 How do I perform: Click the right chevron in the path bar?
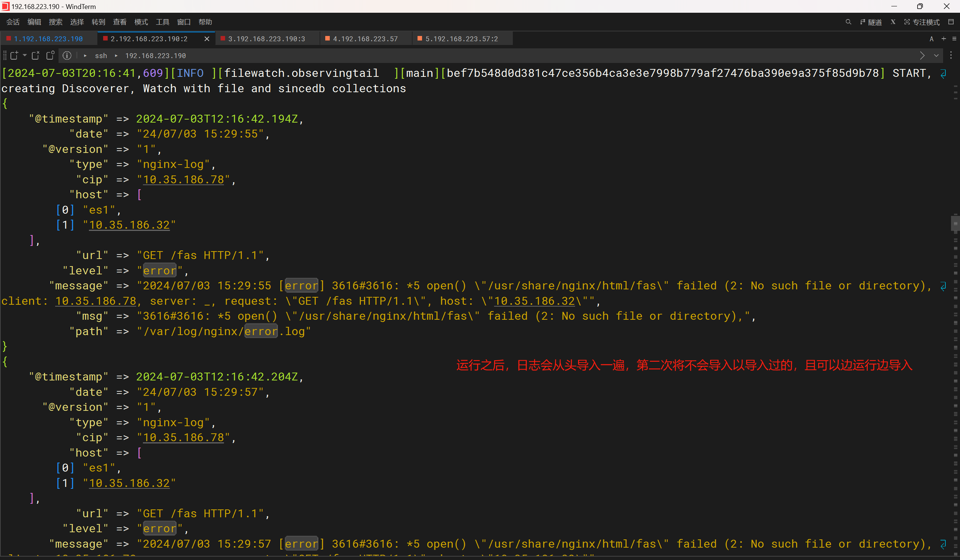tap(922, 55)
